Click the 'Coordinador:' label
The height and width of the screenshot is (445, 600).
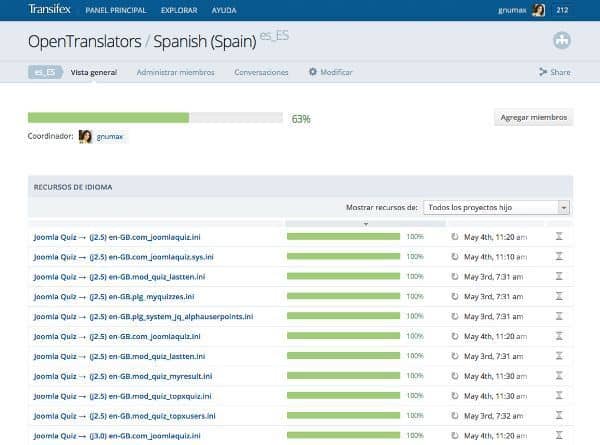click(50, 136)
